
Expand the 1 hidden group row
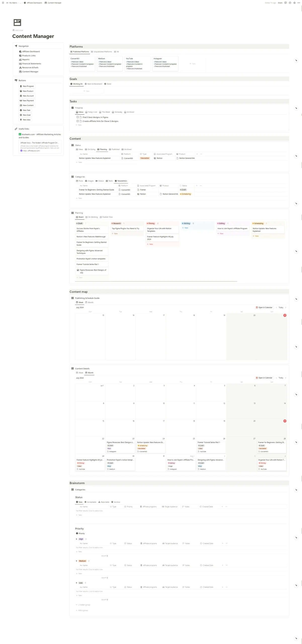coord(83,605)
